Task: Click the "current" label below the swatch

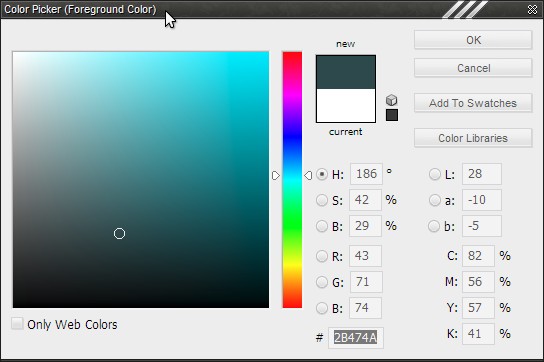Action: [346, 132]
